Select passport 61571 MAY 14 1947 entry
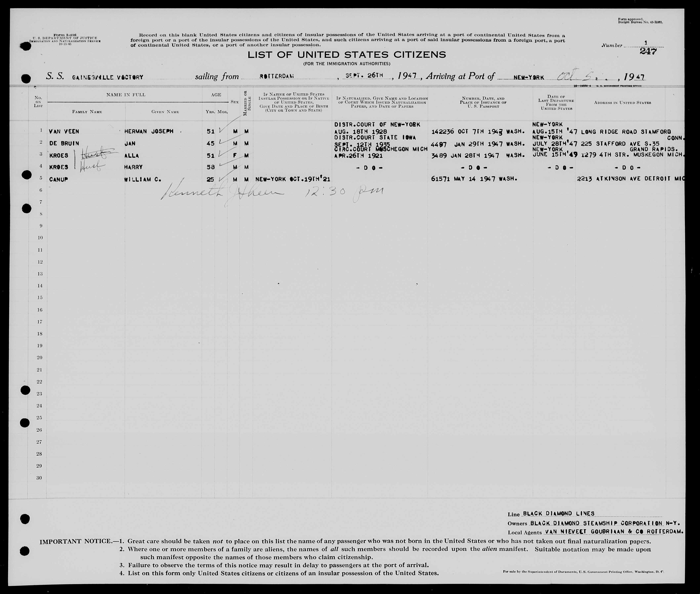The width and height of the screenshot is (700, 594). tap(474, 179)
